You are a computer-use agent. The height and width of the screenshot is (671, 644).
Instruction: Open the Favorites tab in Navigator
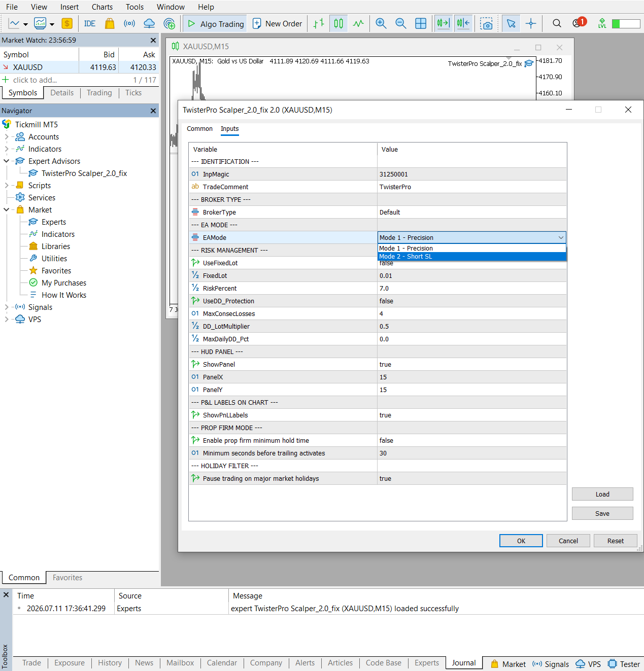tap(67, 578)
